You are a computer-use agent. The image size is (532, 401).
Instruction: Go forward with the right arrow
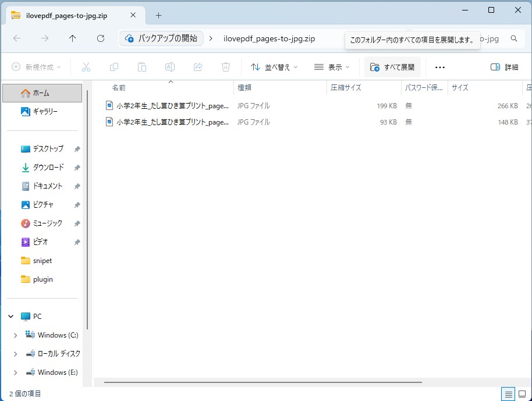click(x=44, y=38)
